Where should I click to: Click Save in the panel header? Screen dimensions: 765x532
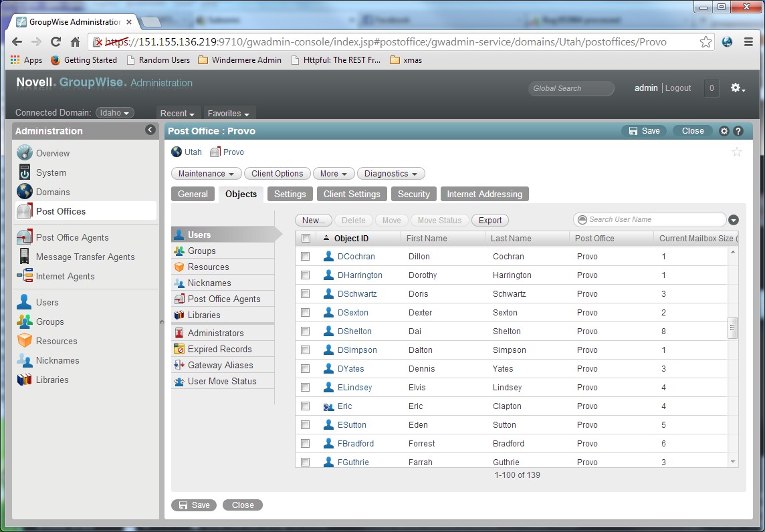pyautogui.click(x=644, y=131)
